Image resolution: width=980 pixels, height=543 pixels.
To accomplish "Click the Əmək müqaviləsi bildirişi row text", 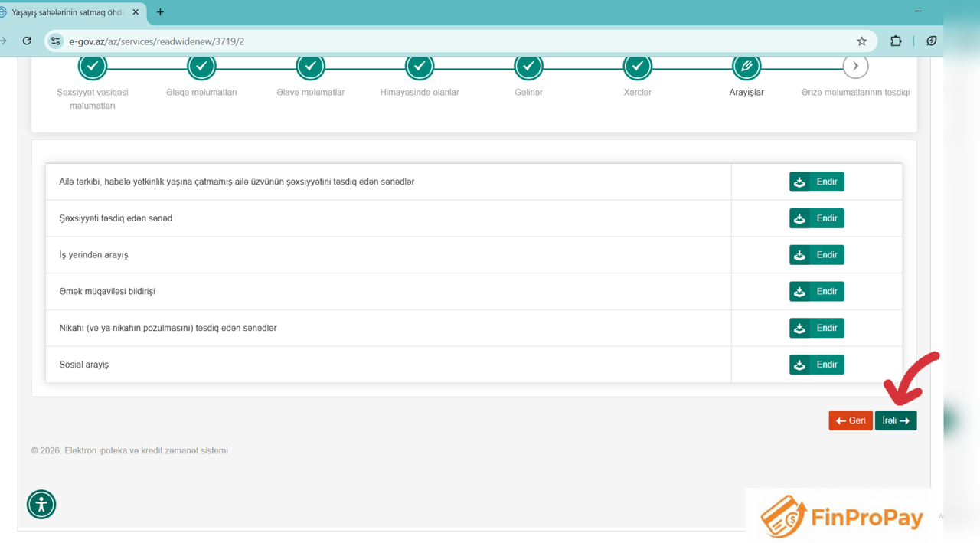I will pyautogui.click(x=107, y=291).
